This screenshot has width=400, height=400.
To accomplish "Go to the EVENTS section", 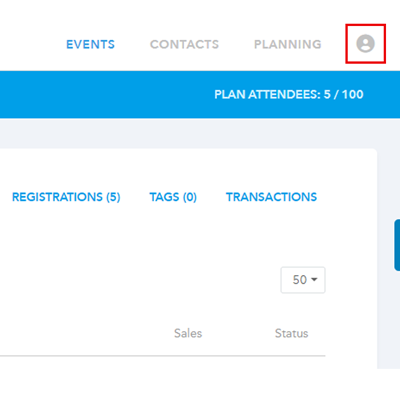I will point(90,44).
